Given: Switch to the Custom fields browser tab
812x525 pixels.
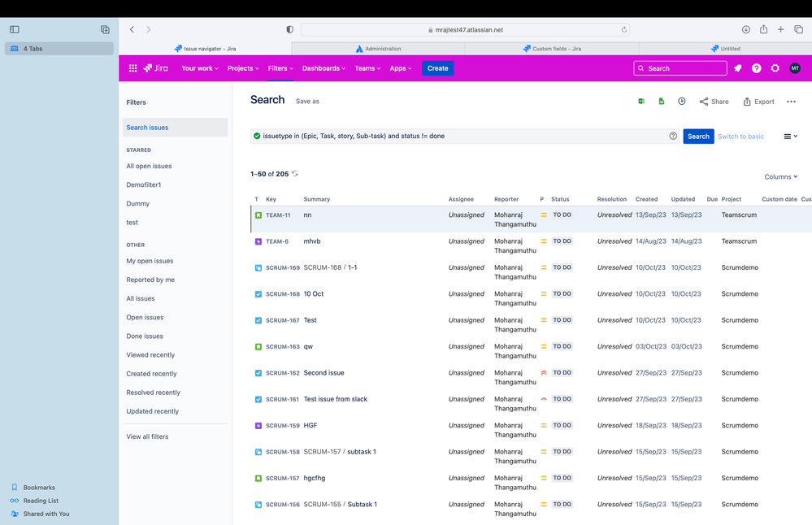Looking at the screenshot, I should point(552,49).
